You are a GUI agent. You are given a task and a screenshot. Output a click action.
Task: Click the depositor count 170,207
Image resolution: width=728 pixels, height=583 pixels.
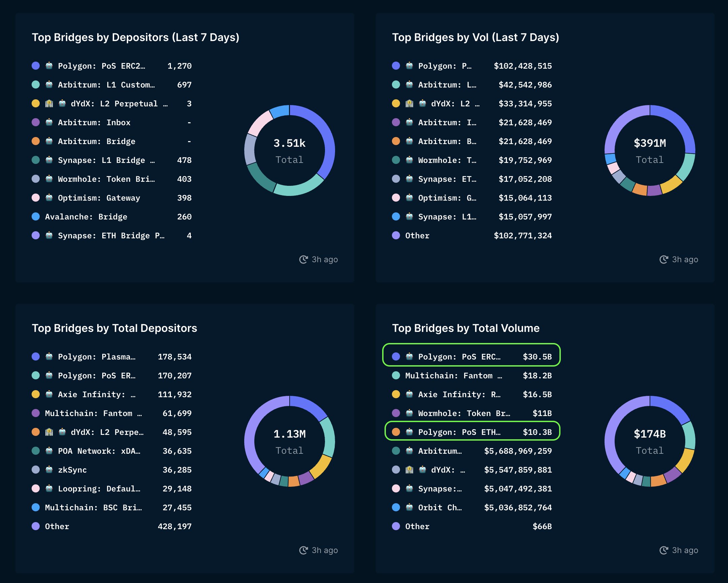[x=175, y=376]
